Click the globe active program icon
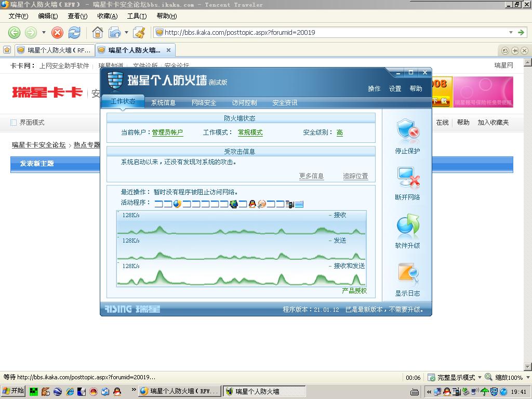This screenshot has width=532, height=399. 233,204
